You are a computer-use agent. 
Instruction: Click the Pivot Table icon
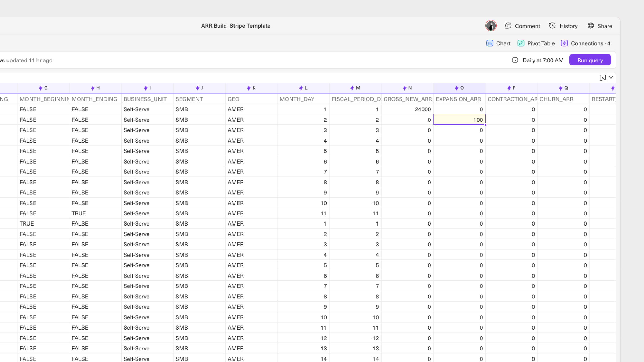521,43
